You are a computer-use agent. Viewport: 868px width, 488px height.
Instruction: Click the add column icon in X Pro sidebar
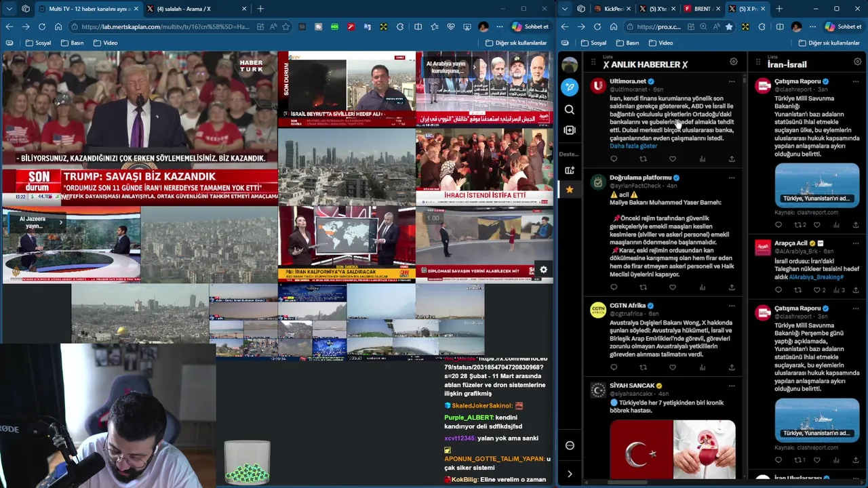(x=570, y=130)
